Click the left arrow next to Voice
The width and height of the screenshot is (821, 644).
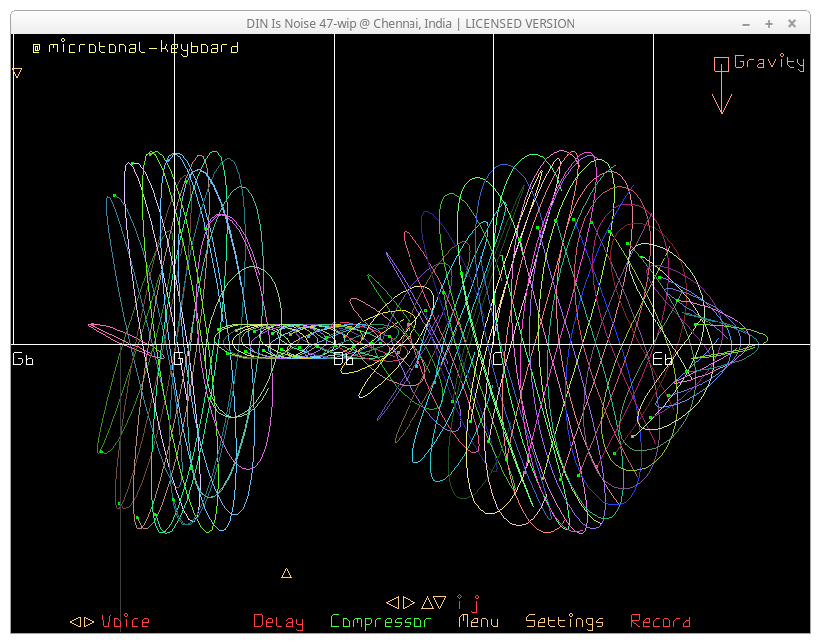click(75, 622)
